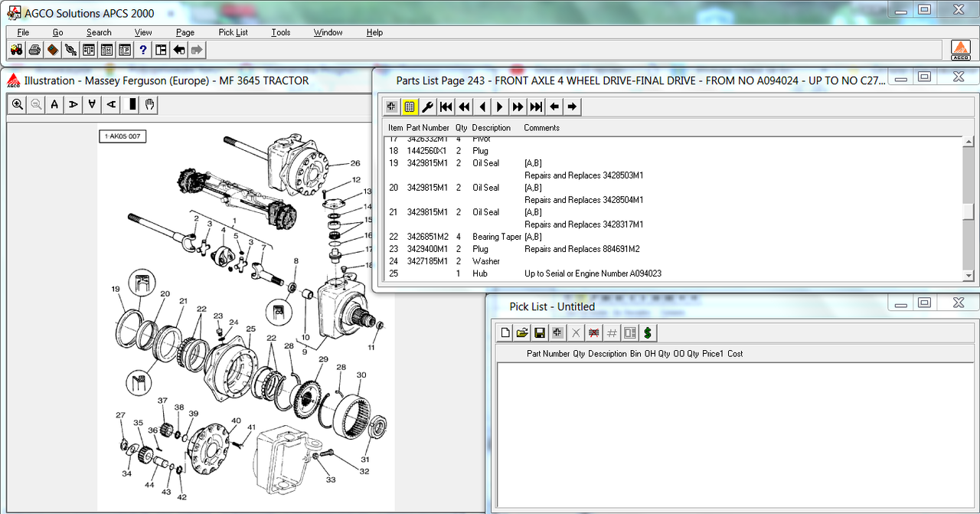This screenshot has width=980, height=514.
Task: Select item 25 Hub row
Action: 674,273
